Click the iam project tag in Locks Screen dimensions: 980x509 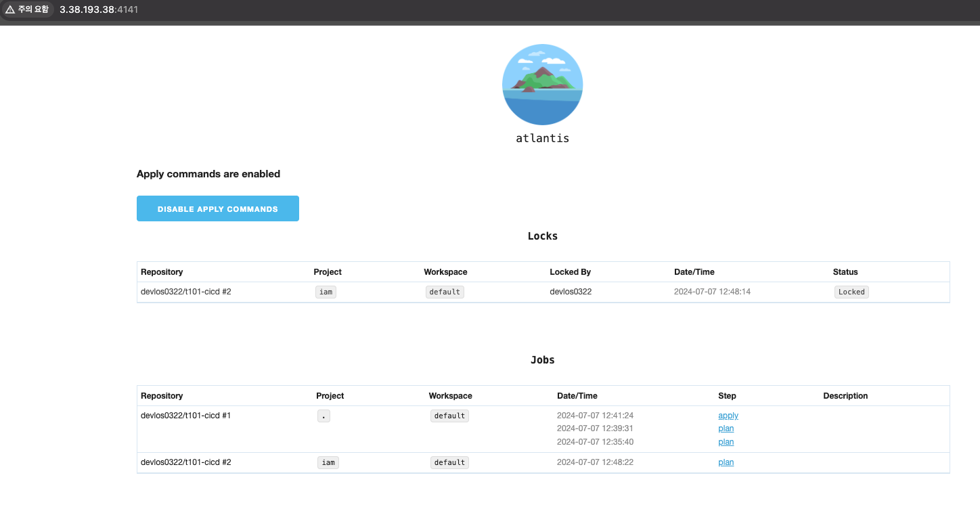click(x=326, y=292)
